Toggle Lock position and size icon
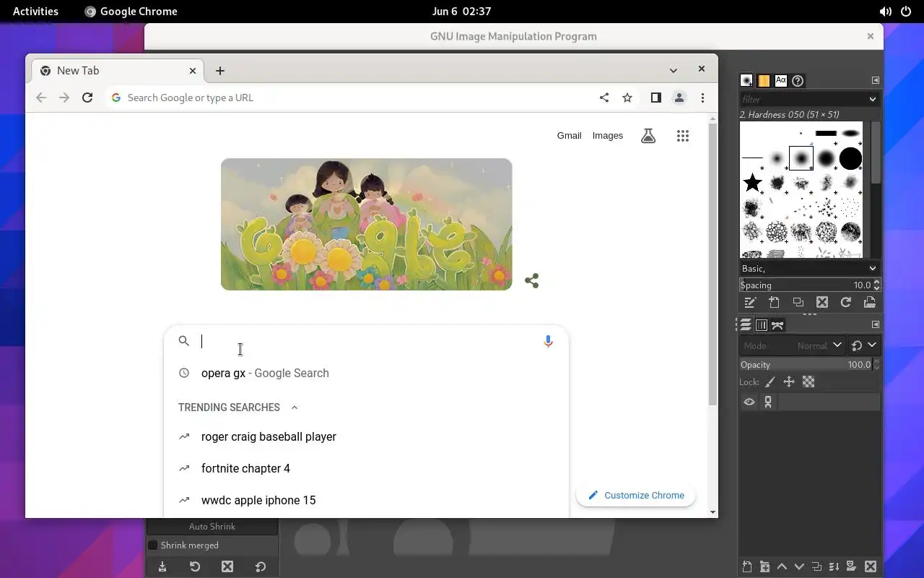This screenshot has width=924, height=578. [x=789, y=382]
